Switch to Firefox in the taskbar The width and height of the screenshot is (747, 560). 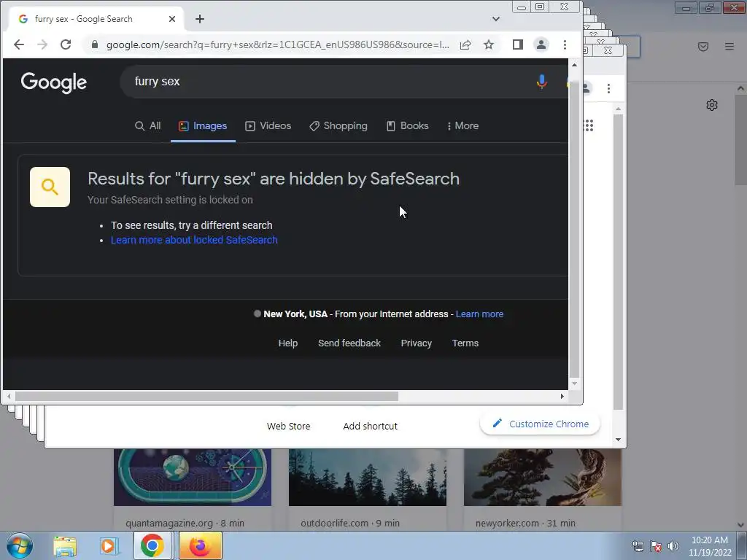tap(200, 545)
